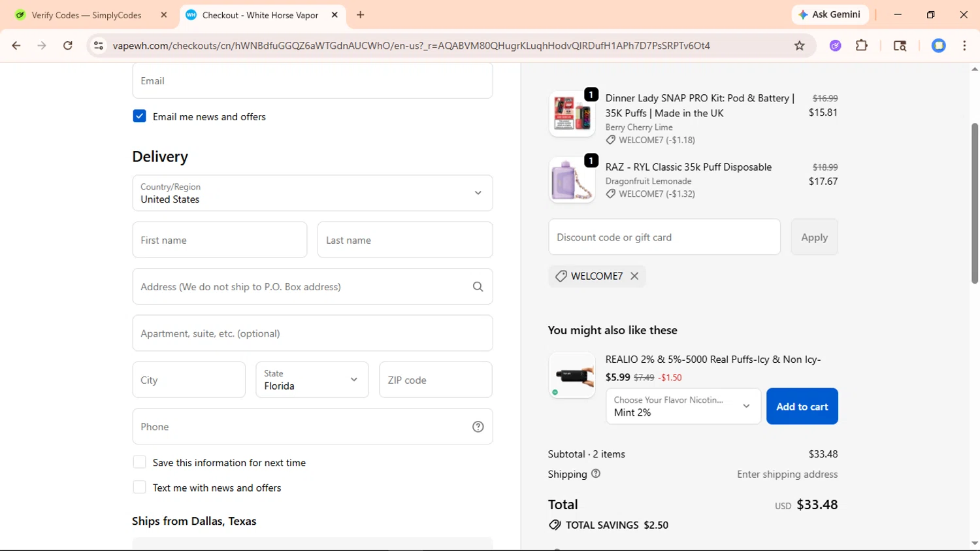Focus the First name field
Screen dimensions: 980x551
click(x=220, y=240)
